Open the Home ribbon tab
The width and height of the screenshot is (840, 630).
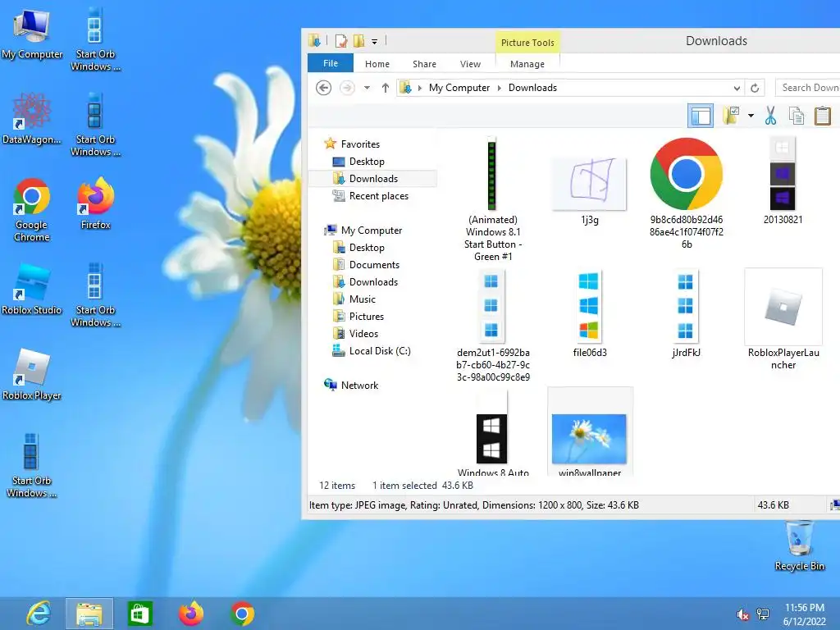click(x=377, y=64)
